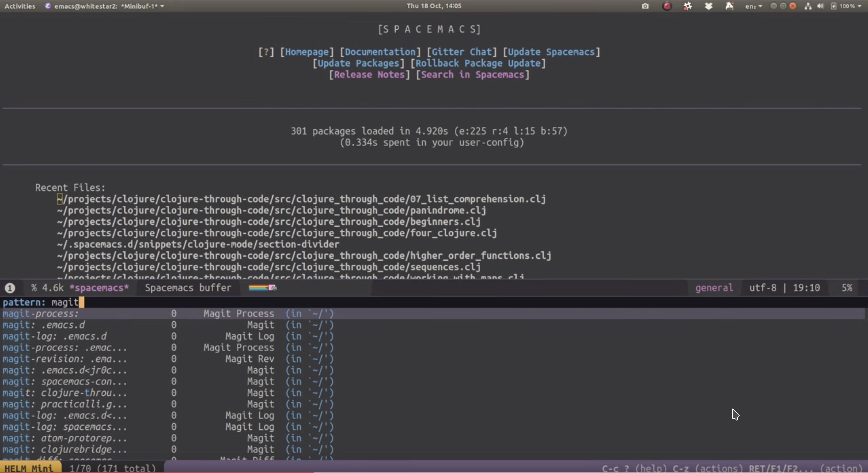Open recent file 07_list_comprehension.clj
Image resolution: width=868 pixels, height=473 pixels.
[301, 199]
